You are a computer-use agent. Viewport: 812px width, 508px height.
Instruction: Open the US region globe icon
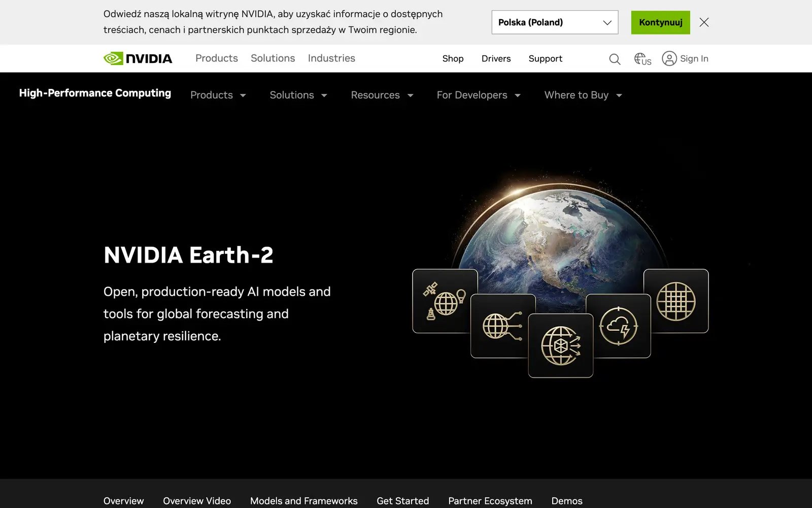pyautogui.click(x=642, y=59)
